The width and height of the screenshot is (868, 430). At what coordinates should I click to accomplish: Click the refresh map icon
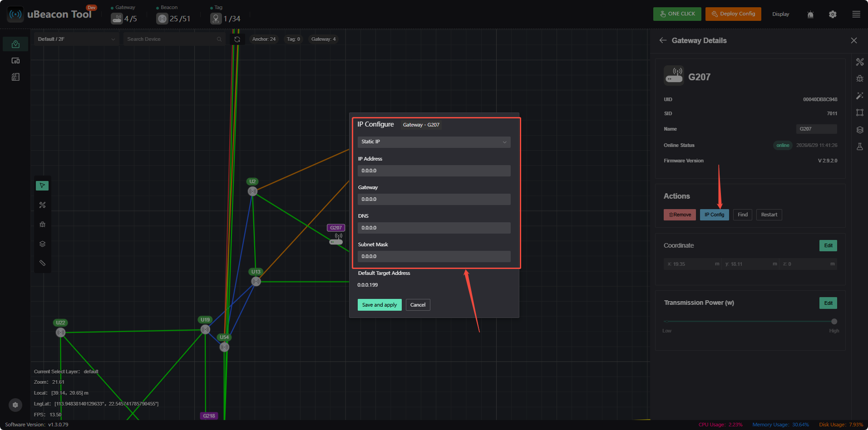tap(237, 39)
